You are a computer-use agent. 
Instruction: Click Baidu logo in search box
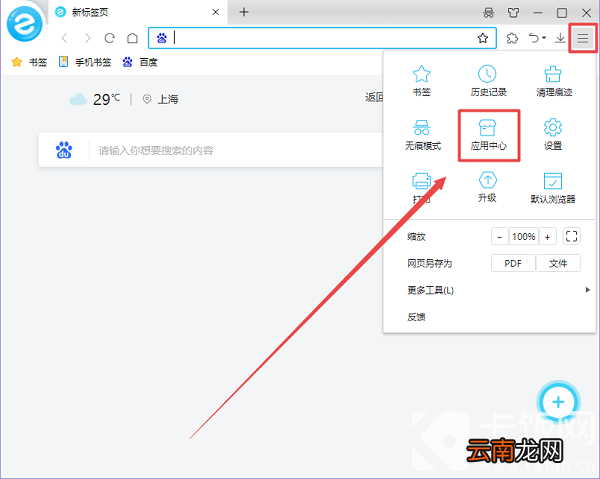click(x=64, y=150)
